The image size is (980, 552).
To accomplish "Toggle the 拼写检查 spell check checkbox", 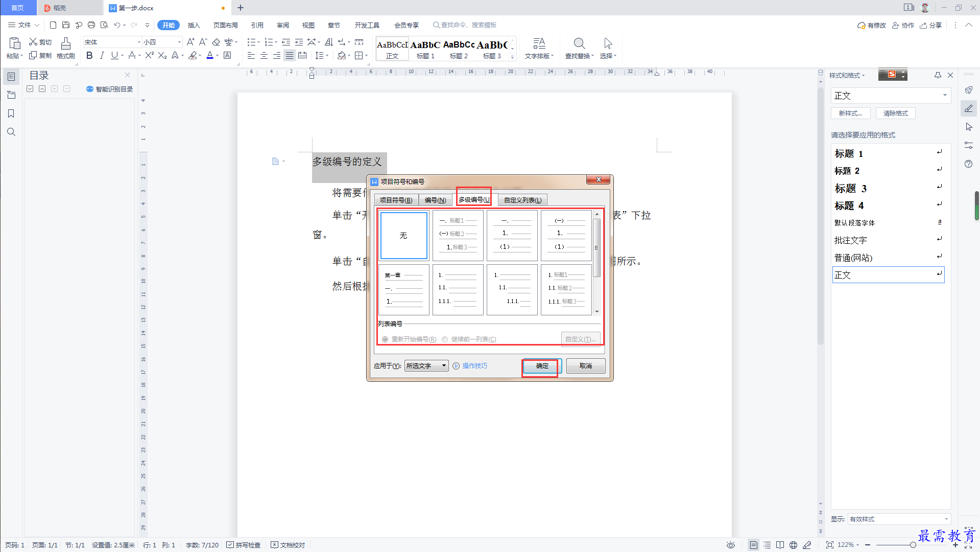I will click(230, 545).
